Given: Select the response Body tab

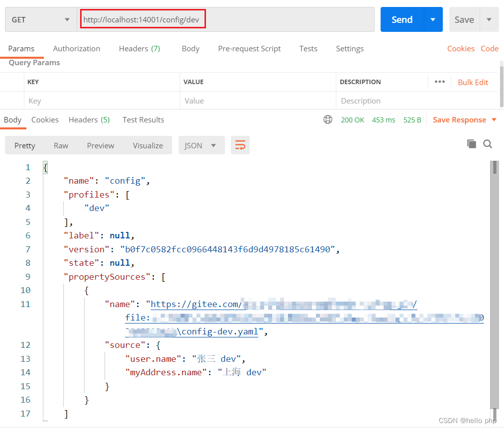Looking at the screenshot, I should click(12, 119).
